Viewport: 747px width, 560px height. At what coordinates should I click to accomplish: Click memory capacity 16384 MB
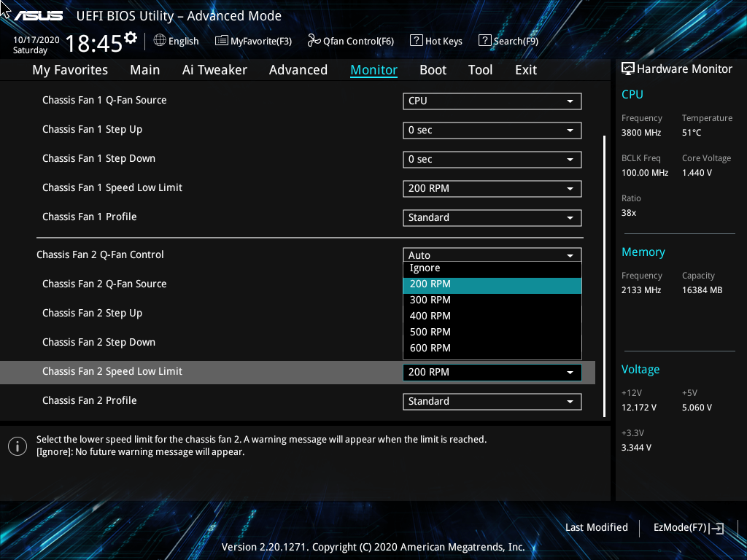(703, 290)
